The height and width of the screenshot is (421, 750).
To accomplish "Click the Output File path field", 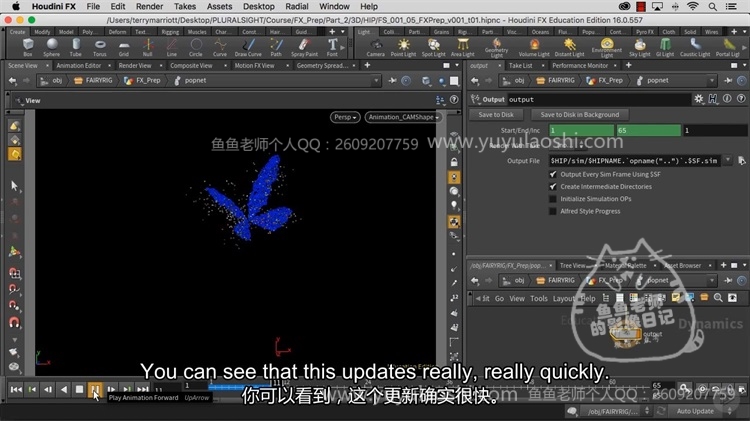I will coord(635,161).
